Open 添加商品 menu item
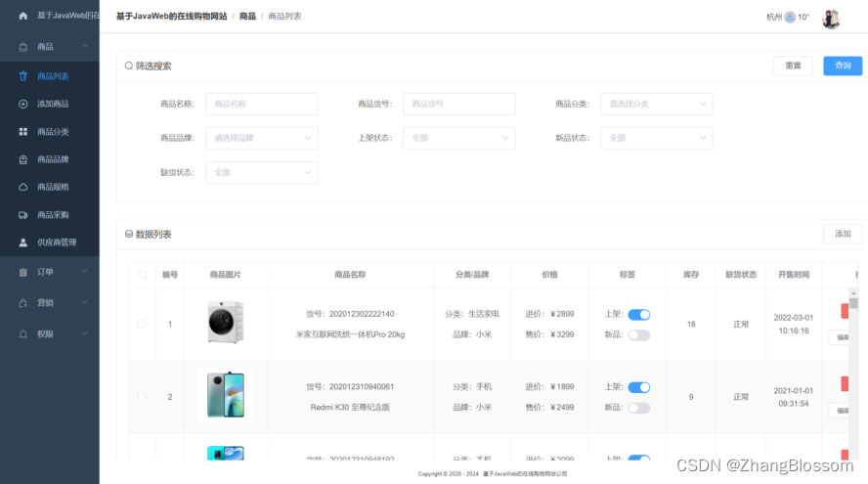Image resolution: width=868 pixels, height=484 pixels. point(50,104)
